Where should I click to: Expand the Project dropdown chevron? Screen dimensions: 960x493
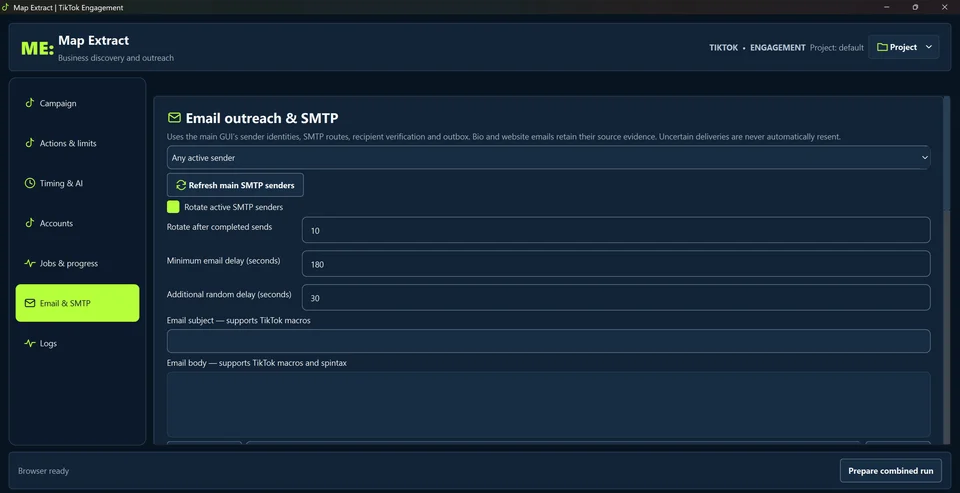928,47
